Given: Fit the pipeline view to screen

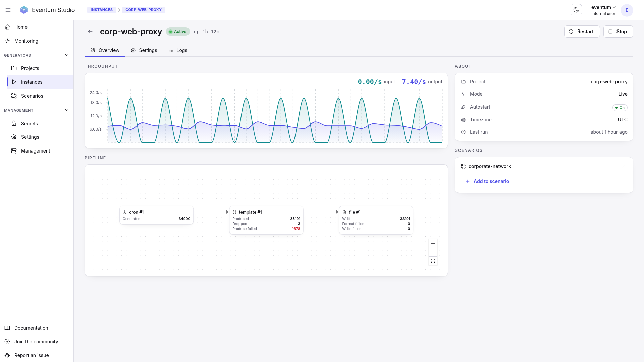Looking at the screenshot, I should [x=433, y=261].
